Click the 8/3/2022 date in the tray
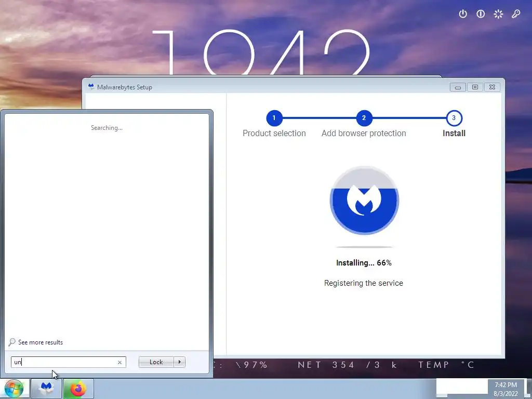532x399 pixels. [506, 394]
